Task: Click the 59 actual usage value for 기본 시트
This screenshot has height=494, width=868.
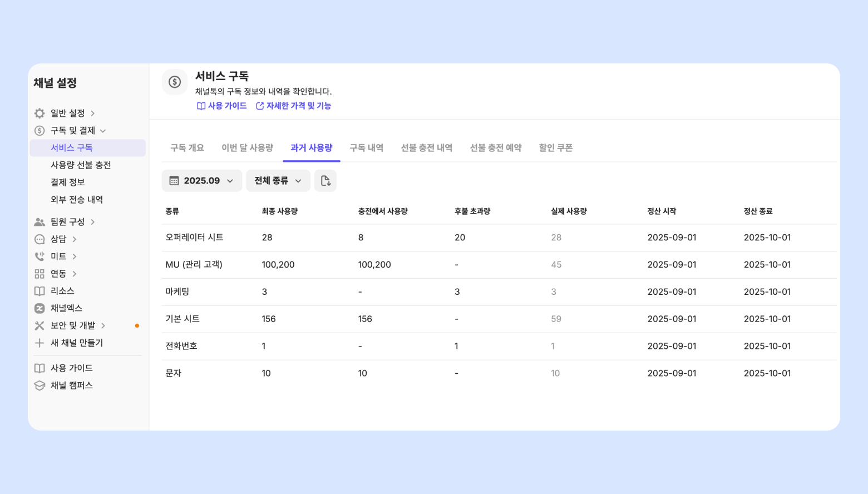Action: [x=556, y=319]
